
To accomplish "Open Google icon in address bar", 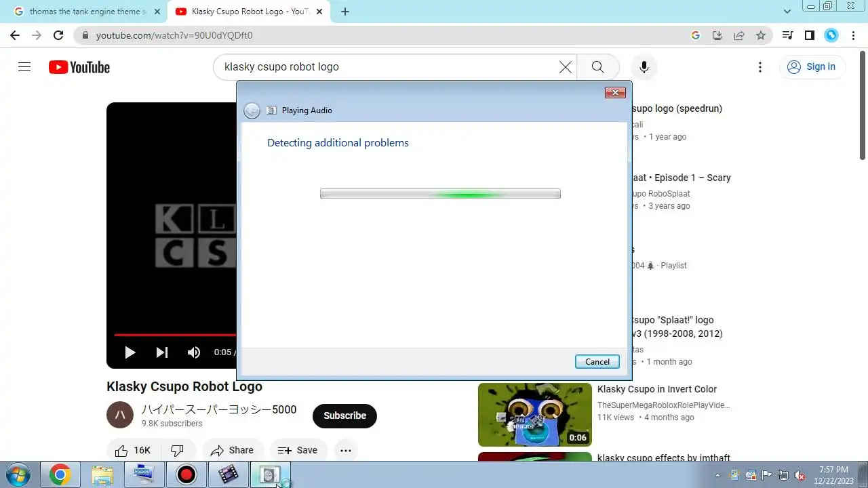I will pos(695,35).
